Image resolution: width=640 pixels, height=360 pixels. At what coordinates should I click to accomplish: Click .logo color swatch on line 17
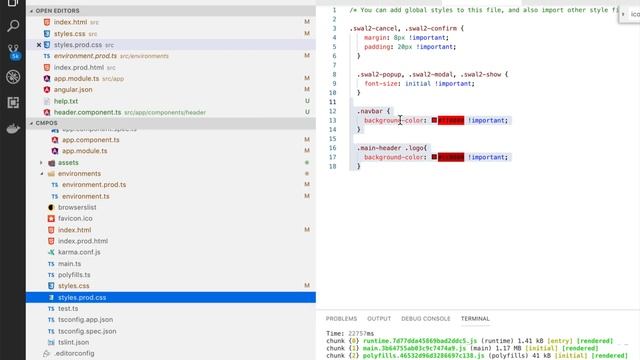tap(434, 157)
